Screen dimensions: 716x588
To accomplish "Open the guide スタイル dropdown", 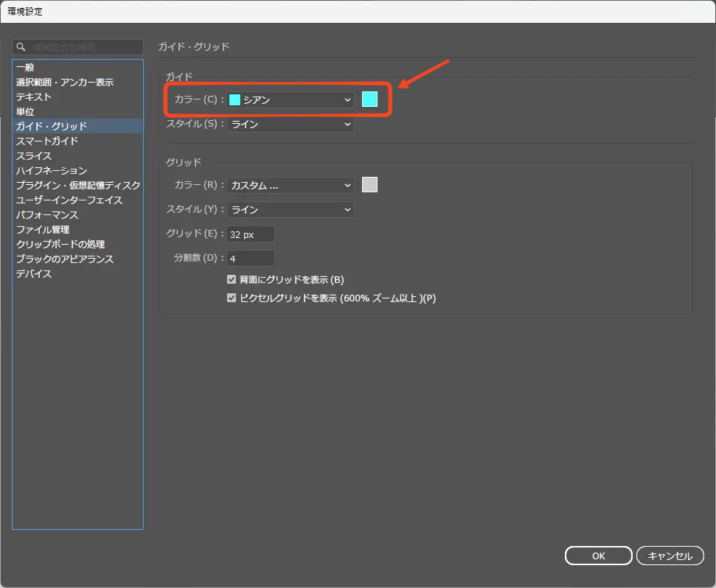I will [x=291, y=125].
